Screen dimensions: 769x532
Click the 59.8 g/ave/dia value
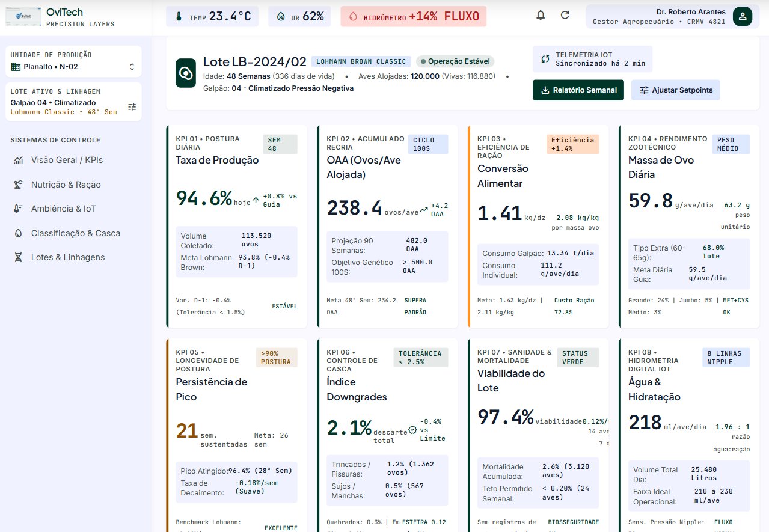(650, 200)
